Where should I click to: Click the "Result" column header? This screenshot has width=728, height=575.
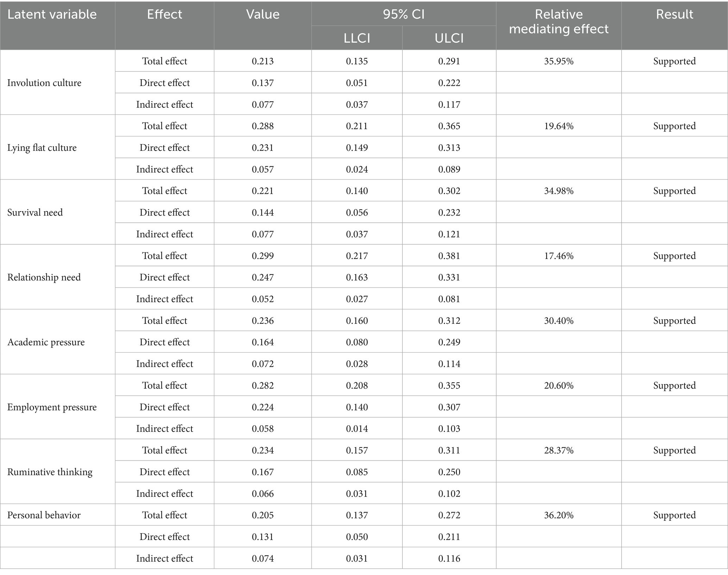(674, 14)
